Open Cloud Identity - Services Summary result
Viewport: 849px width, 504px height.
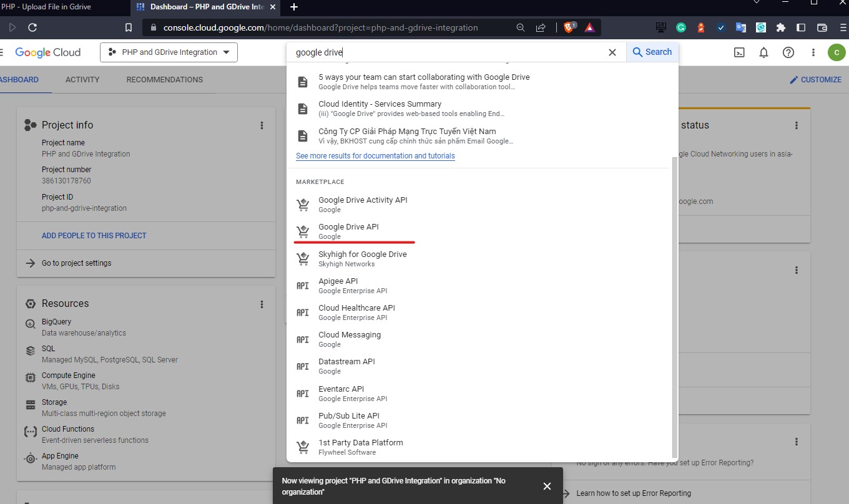478,109
